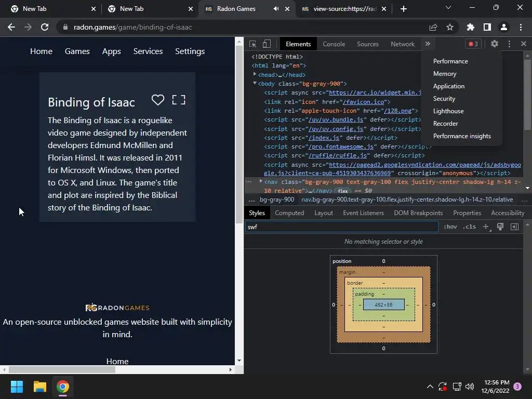Go back to the previous page
Image resolution: width=532 pixels, height=399 pixels.
11,27
